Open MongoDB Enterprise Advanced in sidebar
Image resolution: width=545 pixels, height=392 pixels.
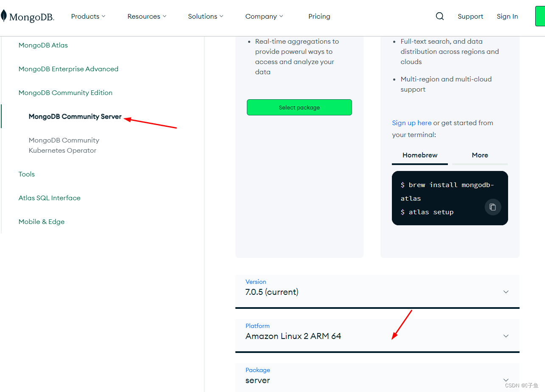pyautogui.click(x=68, y=69)
